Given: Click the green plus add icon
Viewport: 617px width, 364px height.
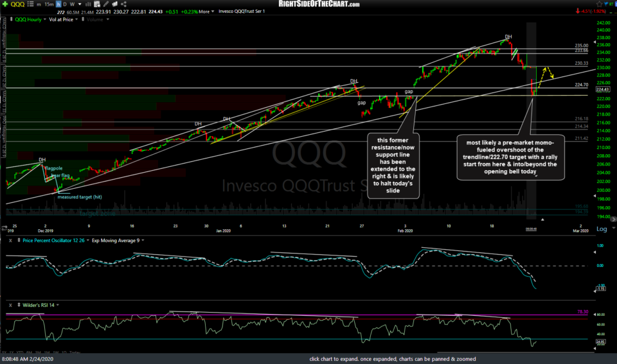Looking at the screenshot, I should [x=4, y=4].
